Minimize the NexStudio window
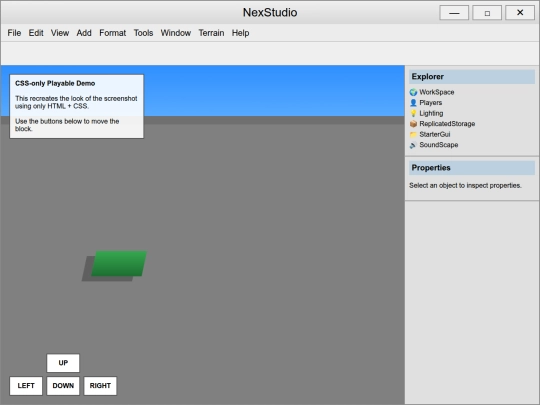Screen dimensions: 540x405 click(454, 13)
